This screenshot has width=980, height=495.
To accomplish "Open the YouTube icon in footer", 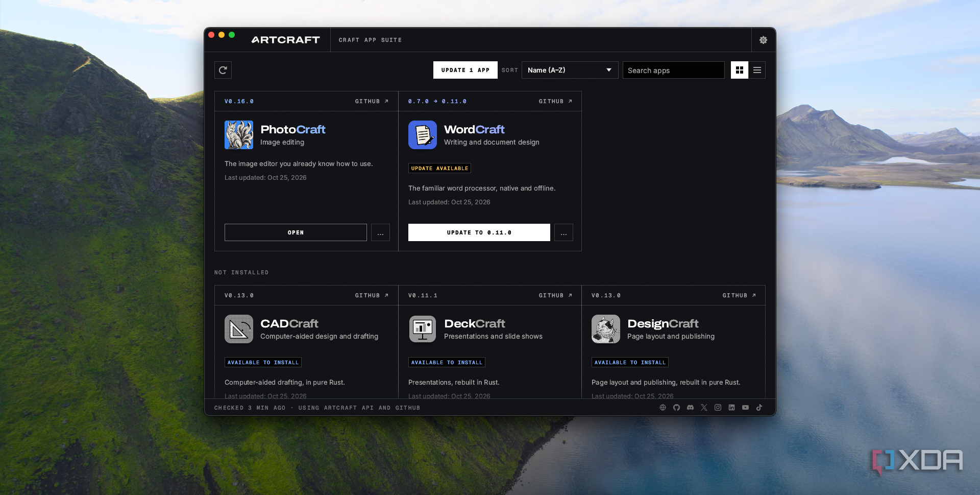I will (x=745, y=408).
